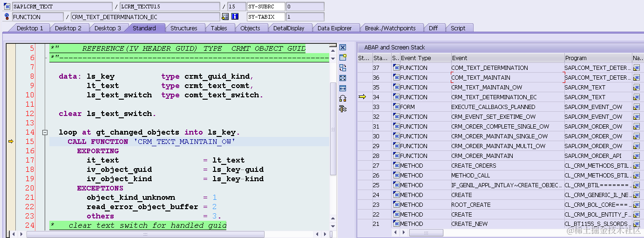Image resolution: width=644 pixels, height=238 pixels.
Task: Click navigation icon in row 33 EXECUTE_CALLBACKS_PLANNED
Action: click(637, 107)
